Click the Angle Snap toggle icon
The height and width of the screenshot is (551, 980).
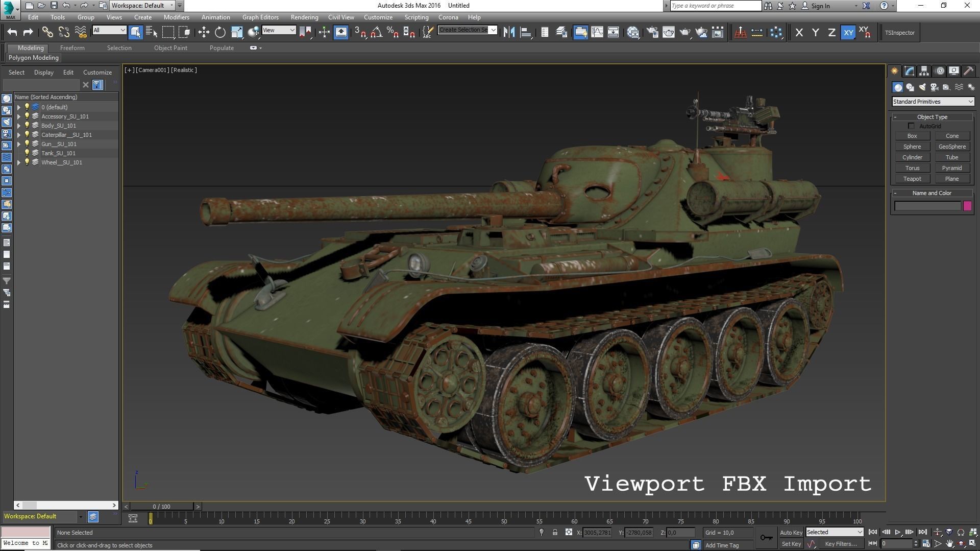point(377,32)
